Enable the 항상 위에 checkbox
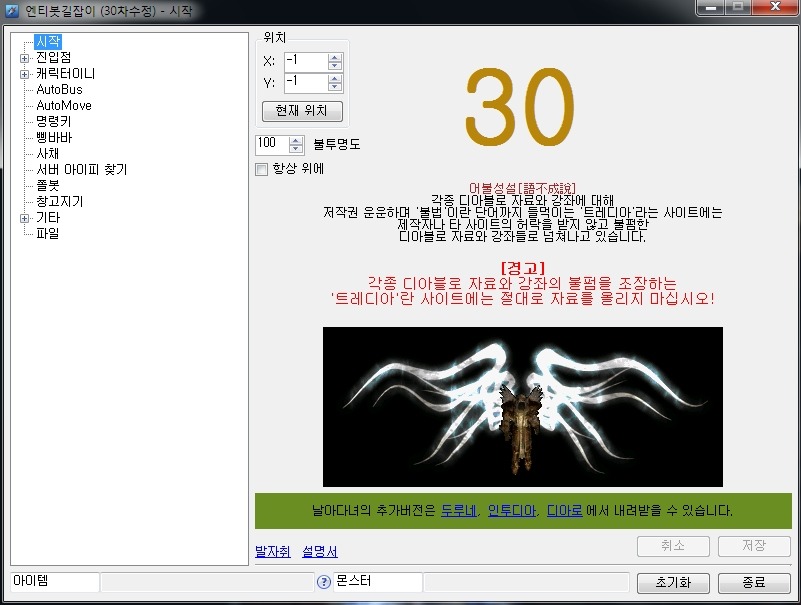Image resolution: width=801 pixels, height=605 pixels. pyautogui.click(x=261, y=169)
